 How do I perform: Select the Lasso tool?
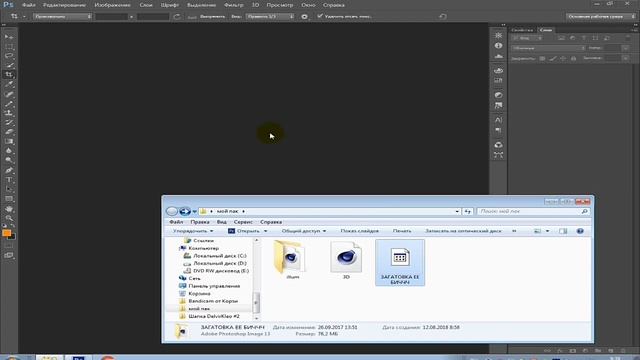click(9, 56)
